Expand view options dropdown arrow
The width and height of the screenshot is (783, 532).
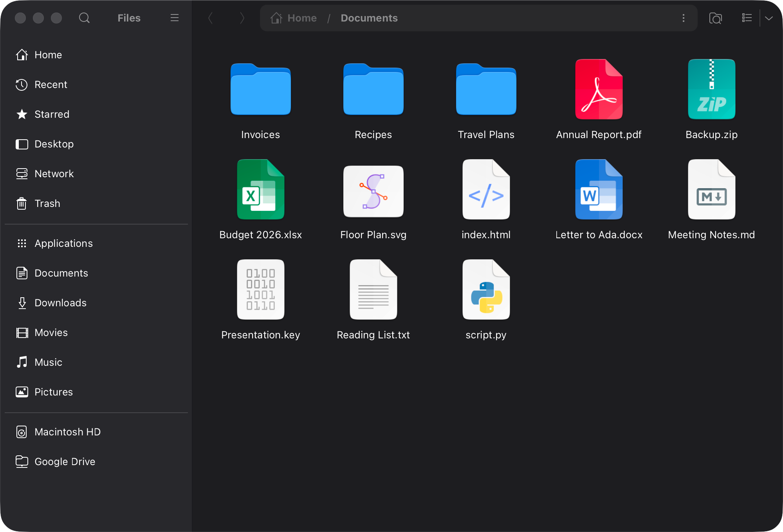point(769,18)
